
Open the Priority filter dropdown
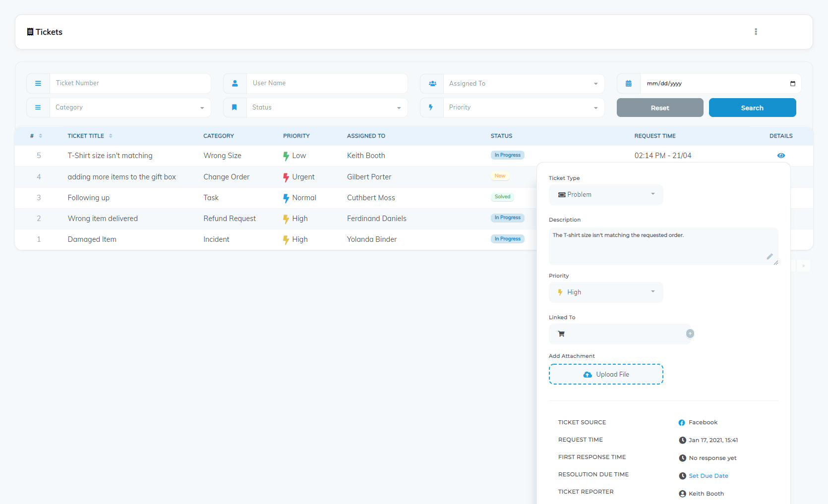(x=524, y=108)
